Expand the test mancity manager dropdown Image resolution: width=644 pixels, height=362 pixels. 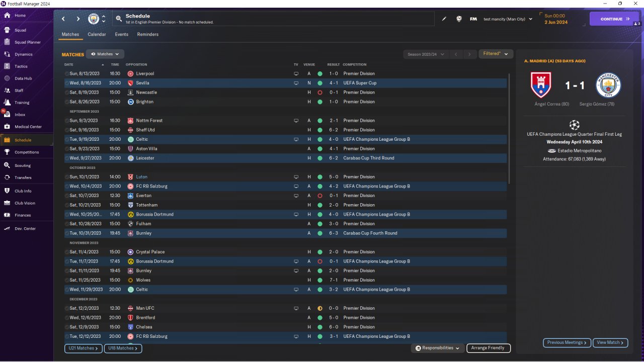[508, 19]
